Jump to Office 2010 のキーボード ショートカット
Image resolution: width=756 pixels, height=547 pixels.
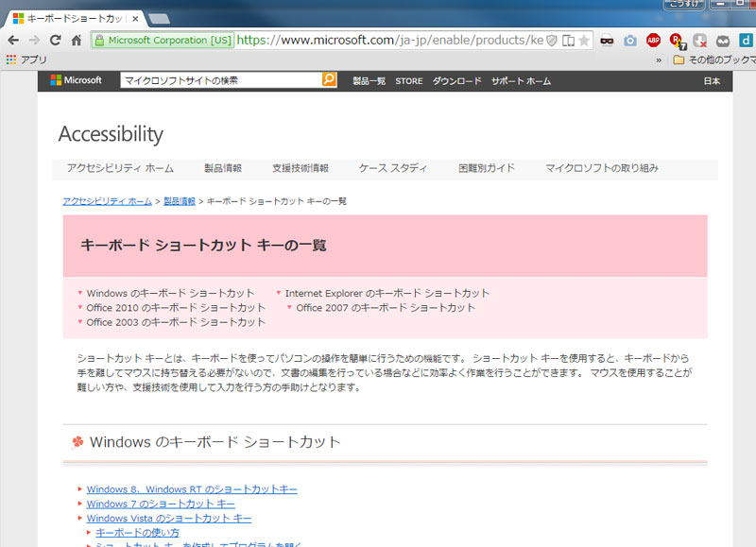[176, 307]
